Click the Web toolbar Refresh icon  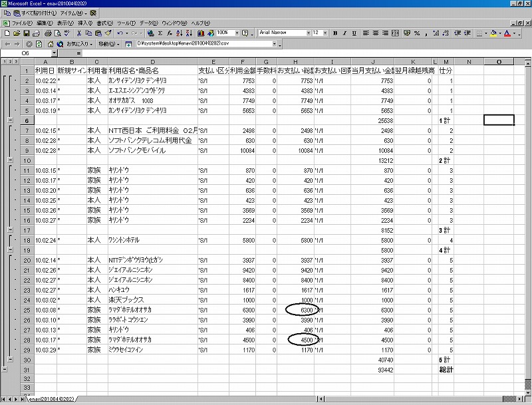coord(39,44)
